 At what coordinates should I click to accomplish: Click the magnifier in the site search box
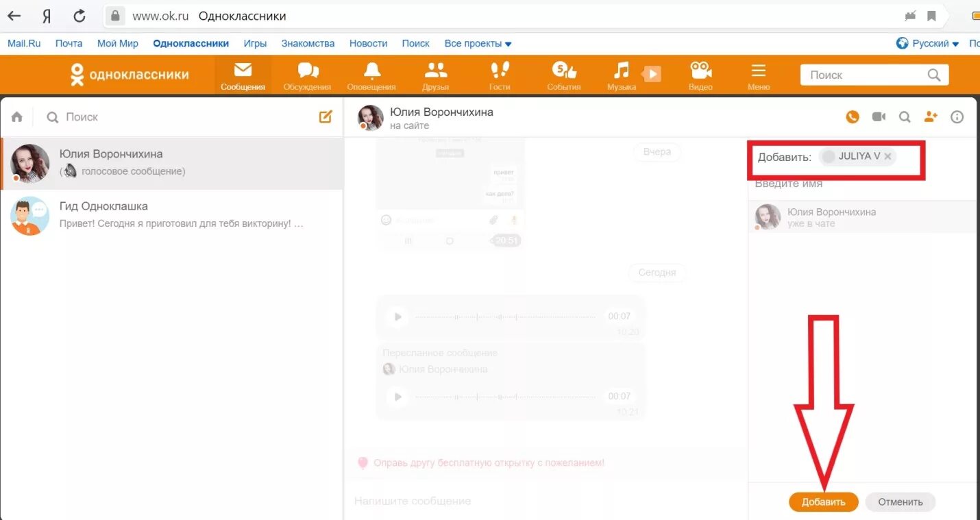point(933,75)
